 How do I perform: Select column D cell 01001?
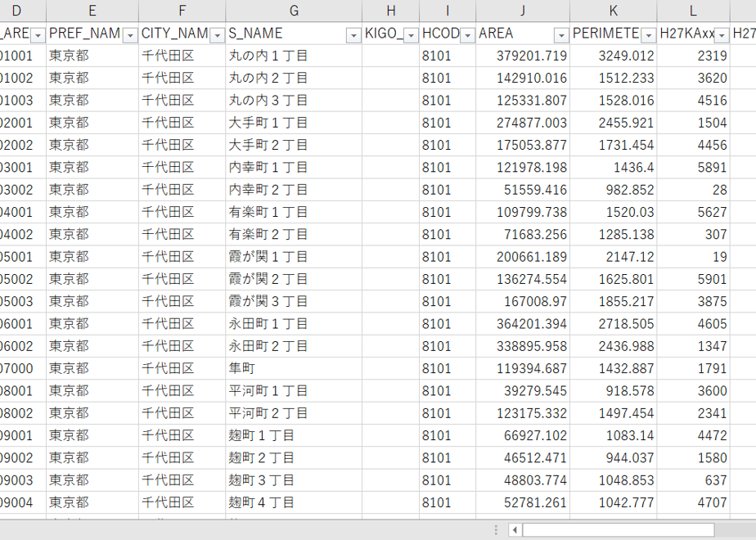pos(23,56)
